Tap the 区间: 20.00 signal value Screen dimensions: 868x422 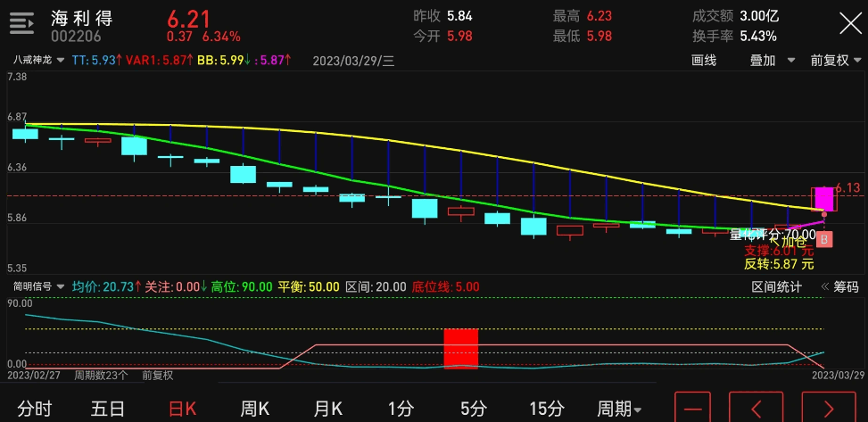pyautogui.click(x=376, y=287)
